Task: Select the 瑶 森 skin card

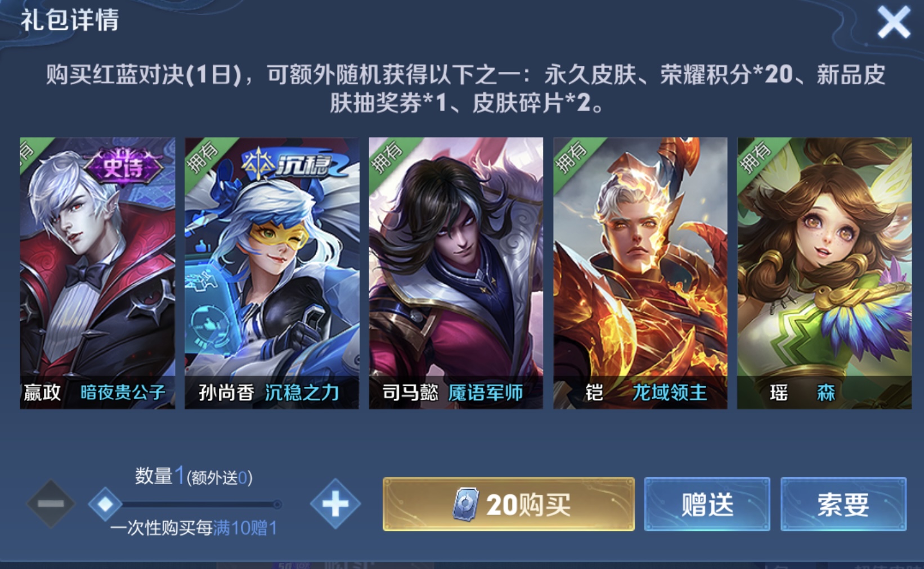Action: click(x=824, y=273)
